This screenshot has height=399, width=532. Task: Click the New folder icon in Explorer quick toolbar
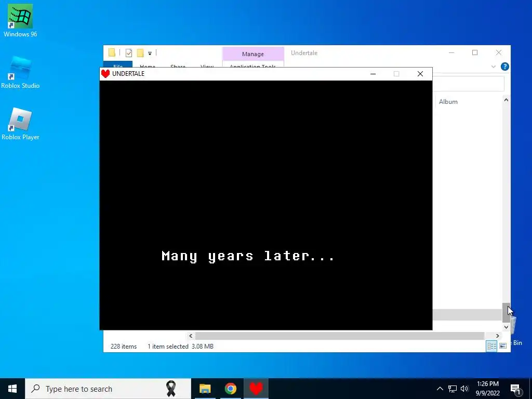click(x=140, y=53)
